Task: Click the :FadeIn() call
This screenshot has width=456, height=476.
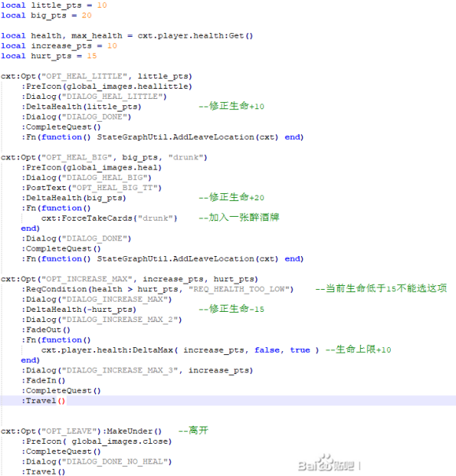Action: [x=43, y=380]
